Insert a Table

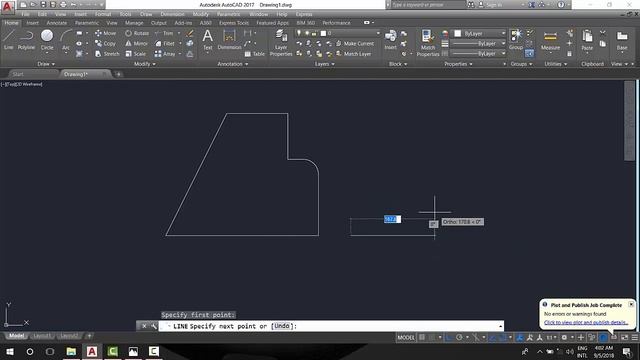pyautogui.click(x=254, y=53)
